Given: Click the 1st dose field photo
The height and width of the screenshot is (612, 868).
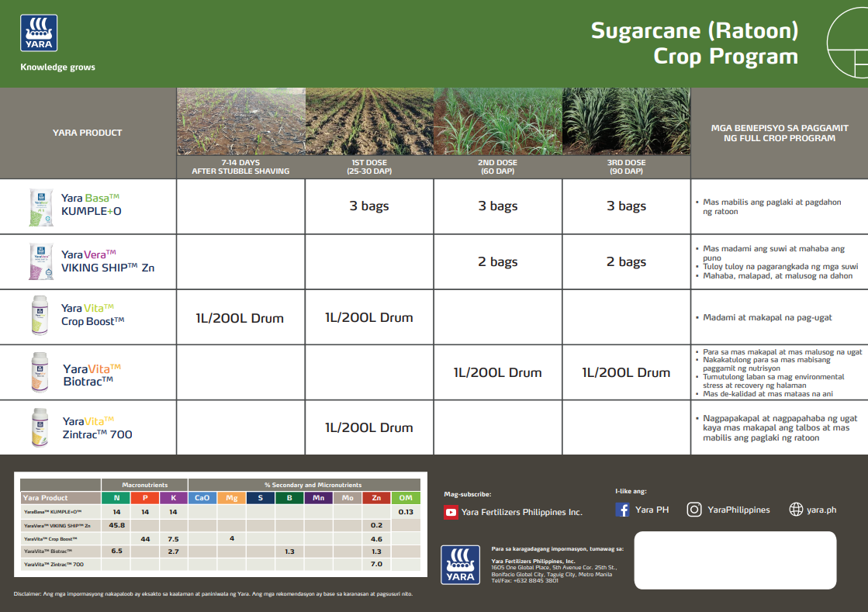Looking at the screenshot, I should click(x=369, y=121).
